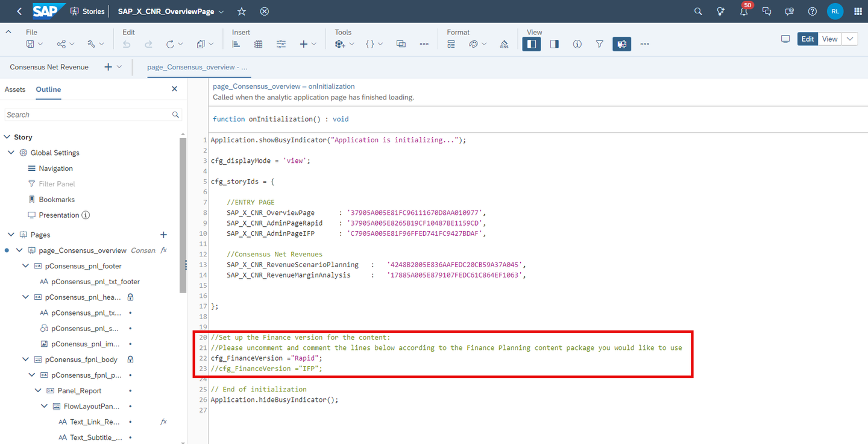Image resolution: width=868 pixels, height=444 pixels.
Task: Open the dropdown beside the add-page plus
Action: click(119, 67)
